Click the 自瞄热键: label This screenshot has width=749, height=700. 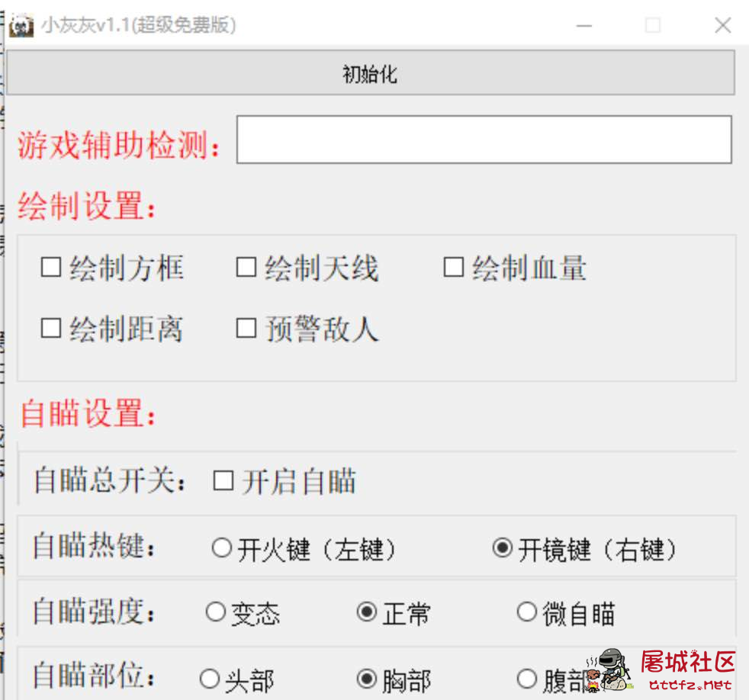click(x=94, y=546)
